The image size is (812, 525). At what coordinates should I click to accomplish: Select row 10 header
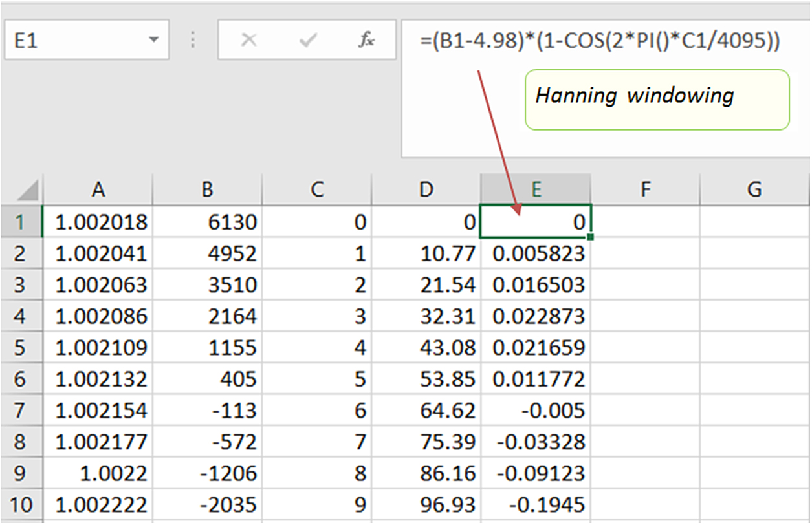click(20, 504)
